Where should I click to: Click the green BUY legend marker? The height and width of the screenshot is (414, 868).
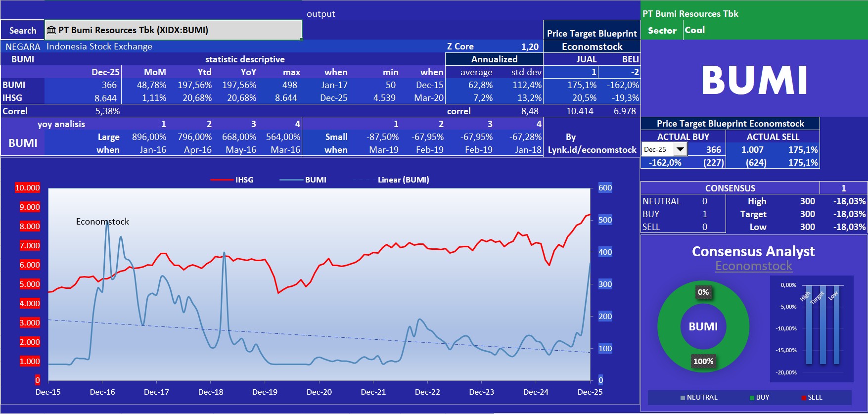click(752, 398)
